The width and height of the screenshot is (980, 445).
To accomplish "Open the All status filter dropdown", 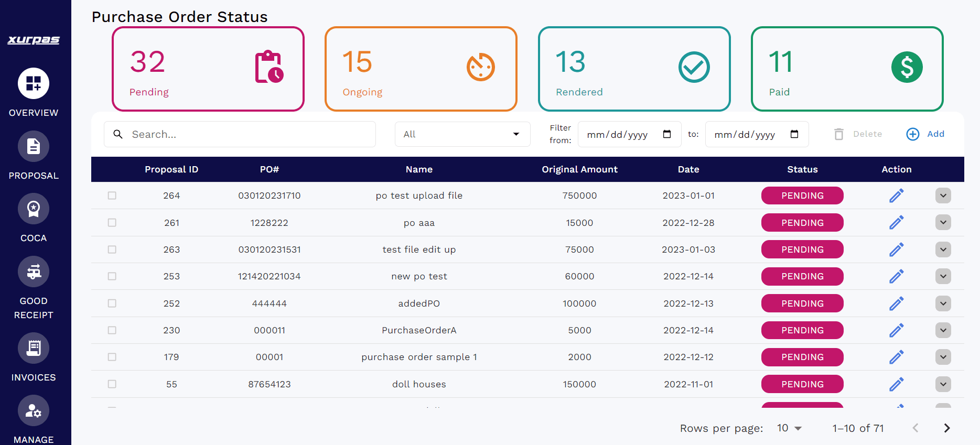I will click(x=462, y=134).
